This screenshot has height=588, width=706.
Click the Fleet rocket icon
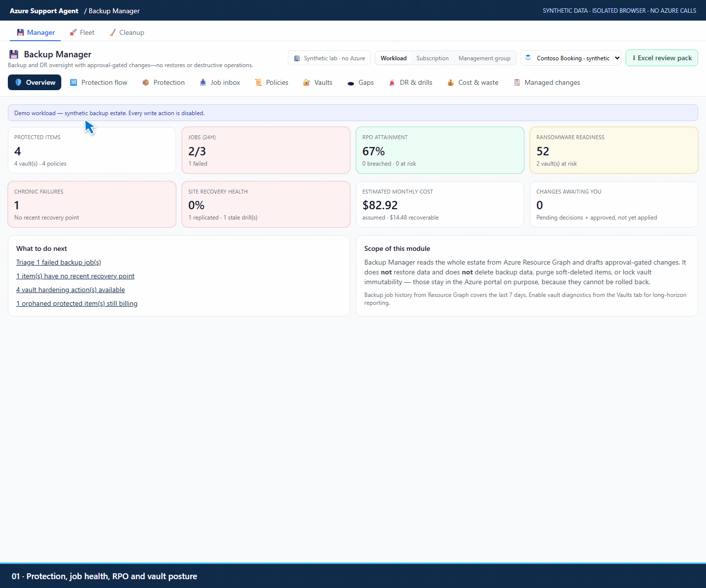point(73,32)
